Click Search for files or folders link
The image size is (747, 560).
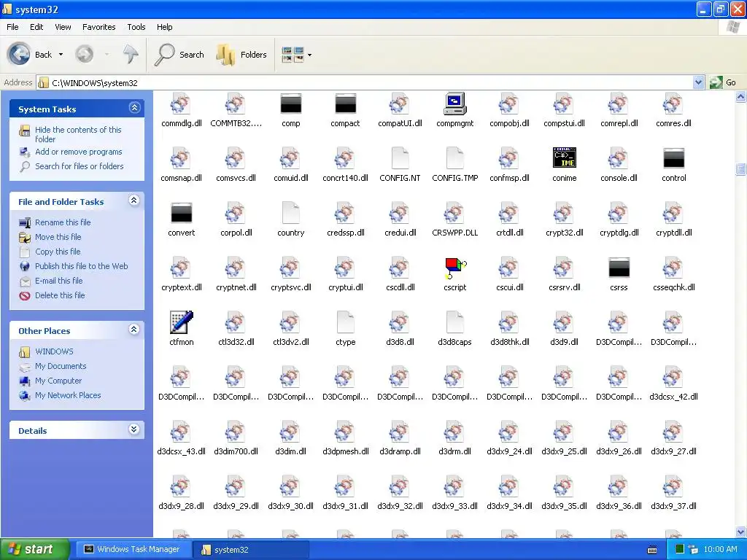point(79,166)
